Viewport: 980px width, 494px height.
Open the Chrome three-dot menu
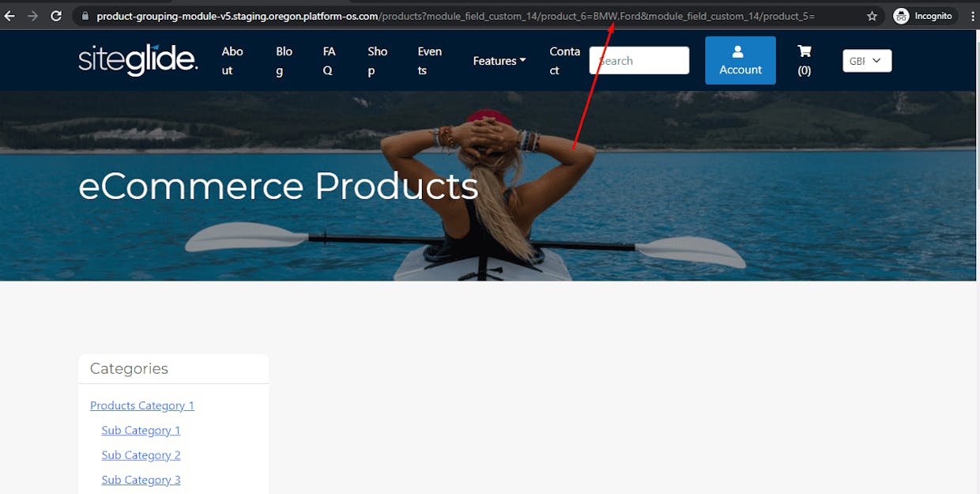click(x=972, y=16)
